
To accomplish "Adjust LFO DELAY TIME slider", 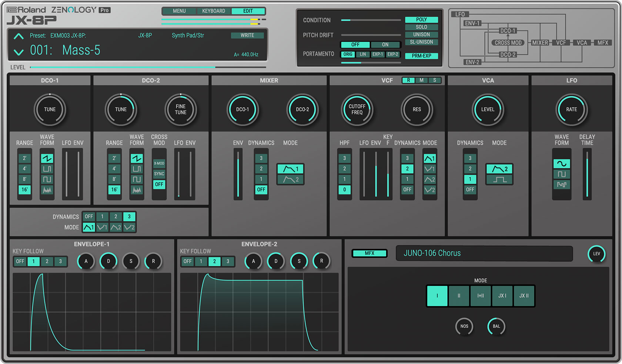I will pyautogui.click(x=587, y=174).
